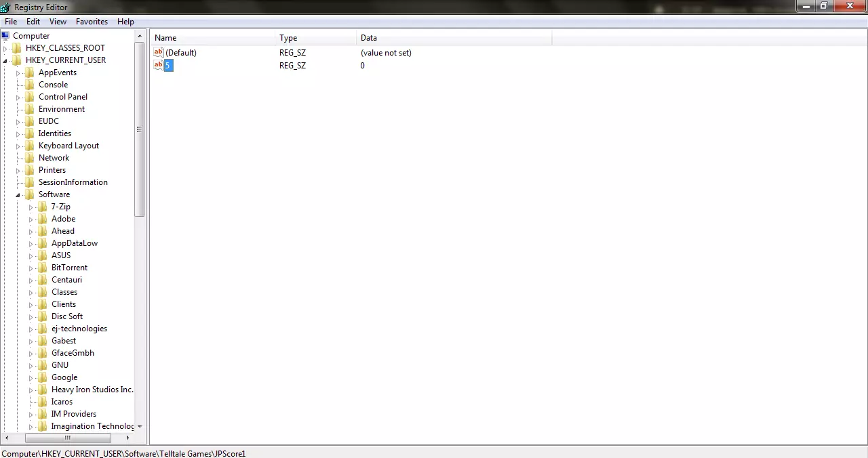Viewport: 868px width, 458px height.
Task: Click the EUDC folder icon
Action: tap(30, 121)
